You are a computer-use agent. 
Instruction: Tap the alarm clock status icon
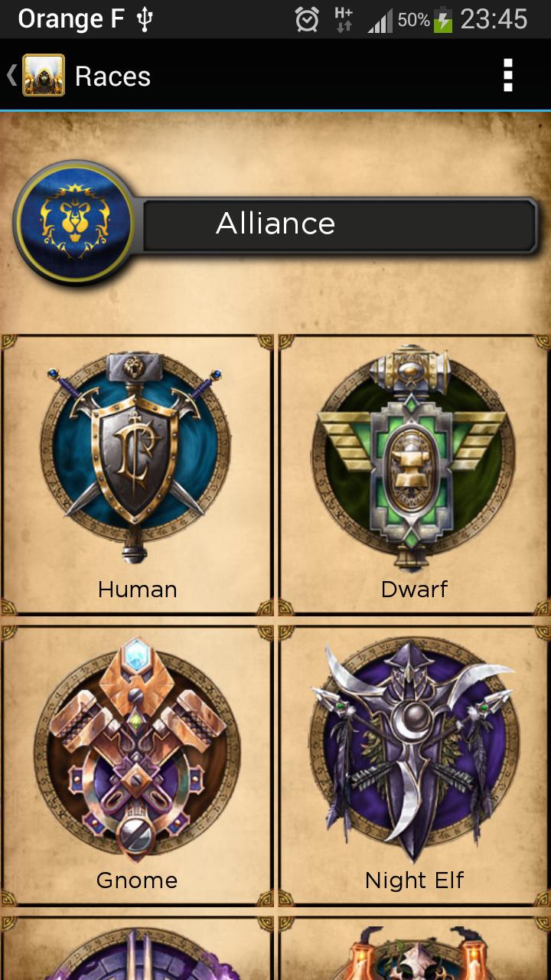307,20
